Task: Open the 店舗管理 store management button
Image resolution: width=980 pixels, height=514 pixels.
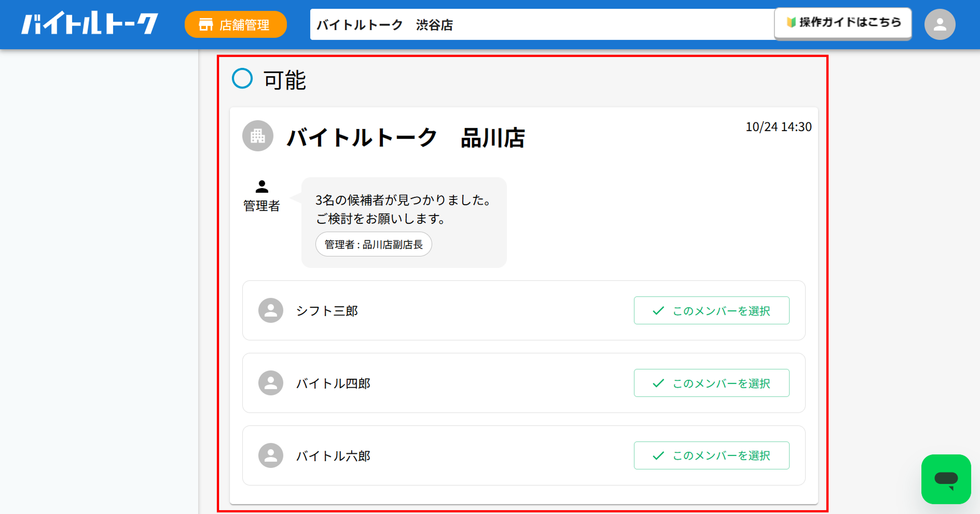Action: [235, 24]
